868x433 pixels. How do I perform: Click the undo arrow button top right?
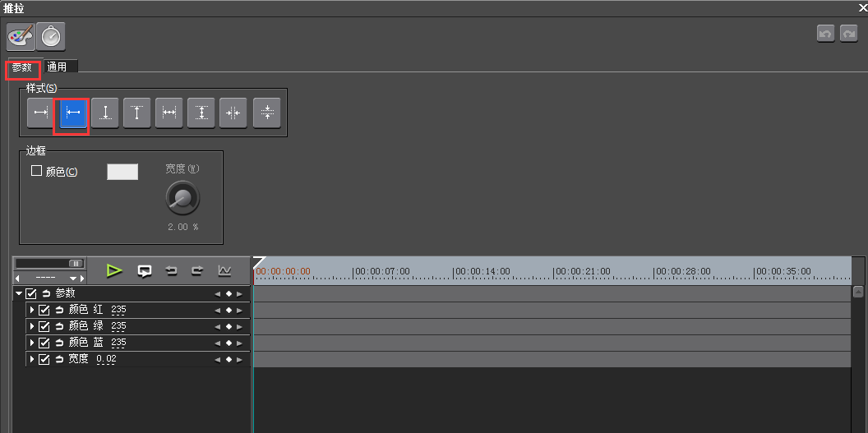click(x=826, y=34)
